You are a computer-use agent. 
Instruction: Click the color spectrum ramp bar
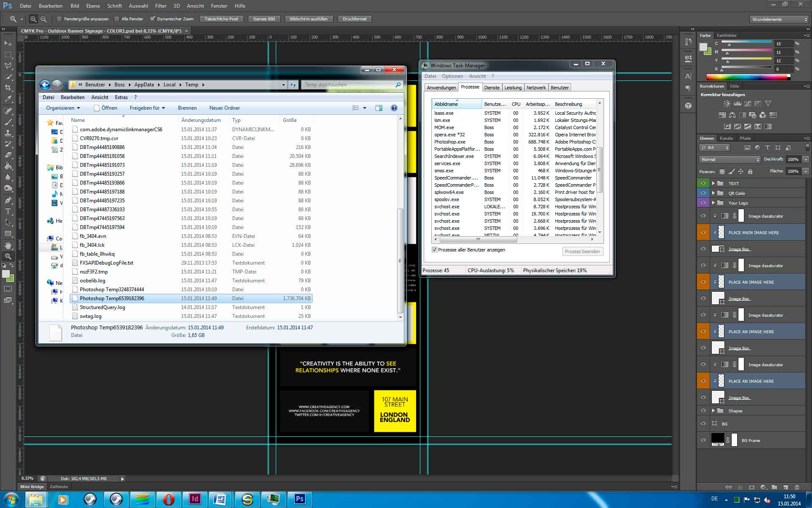[x=747, y=77]
